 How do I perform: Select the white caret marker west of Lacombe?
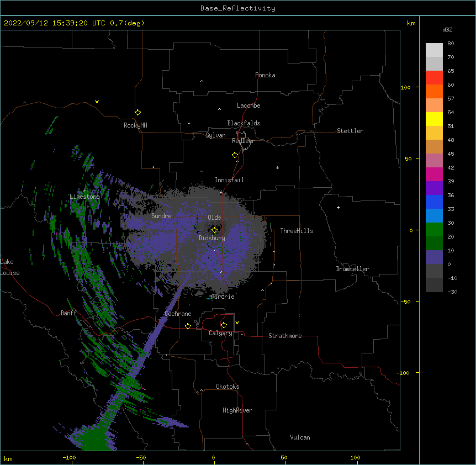(219, 109)
